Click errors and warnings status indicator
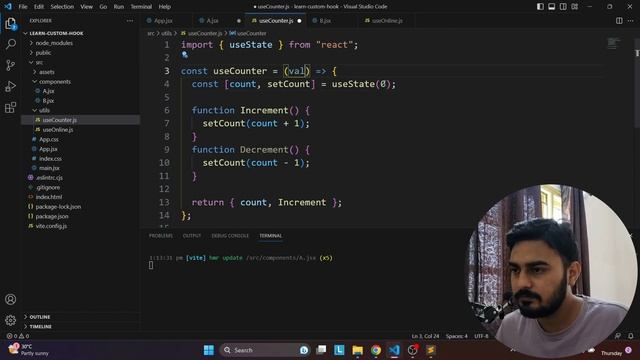 [18, 336]
